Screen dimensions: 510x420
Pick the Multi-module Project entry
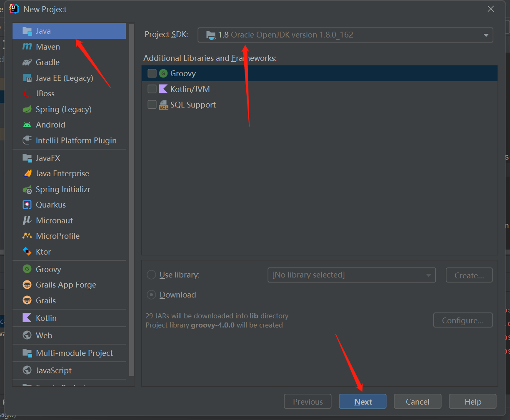pos(69,353)
